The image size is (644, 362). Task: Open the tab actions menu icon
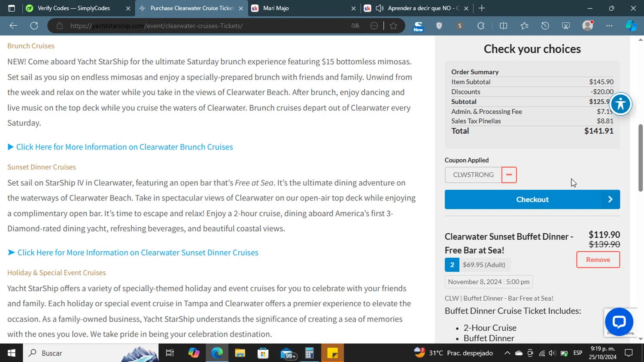(x=12, y=8)
